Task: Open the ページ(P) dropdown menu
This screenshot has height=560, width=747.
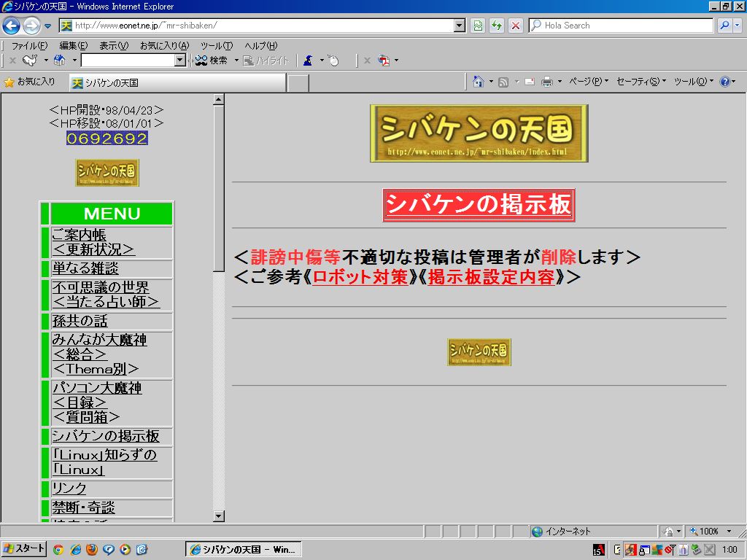Action: coord(589,82)
